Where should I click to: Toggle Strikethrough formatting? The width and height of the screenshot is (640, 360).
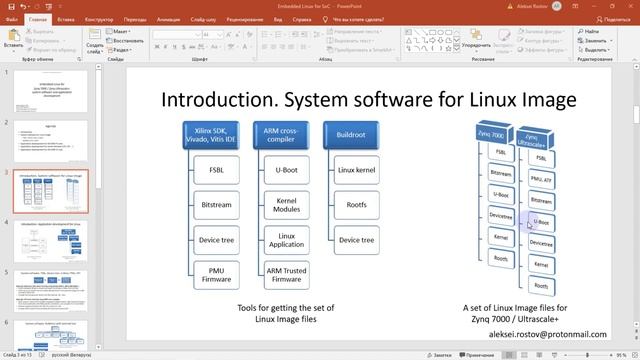pyautogui.click(x=192, y=47)
